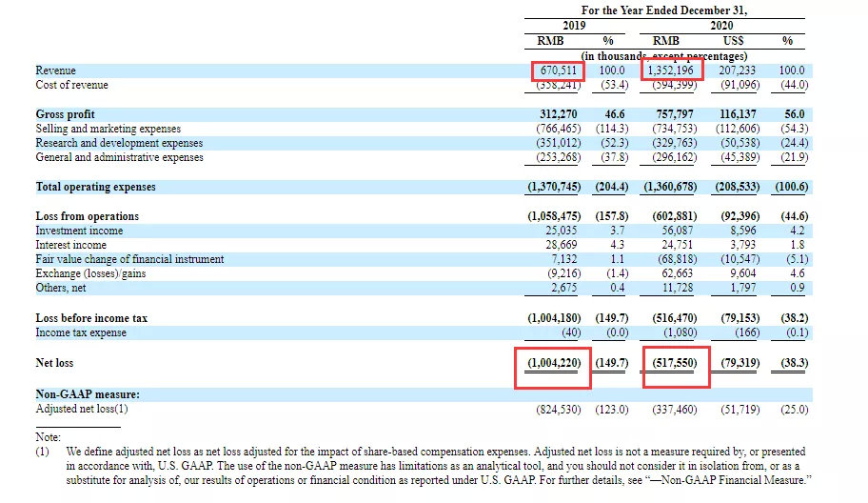Click the 2019 net loss value (1,004,220)
Image resolution: width=868 pixels, height=503 pixels.
pos(553,363)
